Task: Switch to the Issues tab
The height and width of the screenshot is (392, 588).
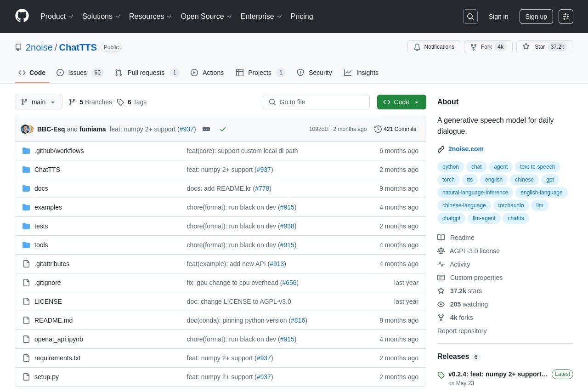Action: point(80,73)
